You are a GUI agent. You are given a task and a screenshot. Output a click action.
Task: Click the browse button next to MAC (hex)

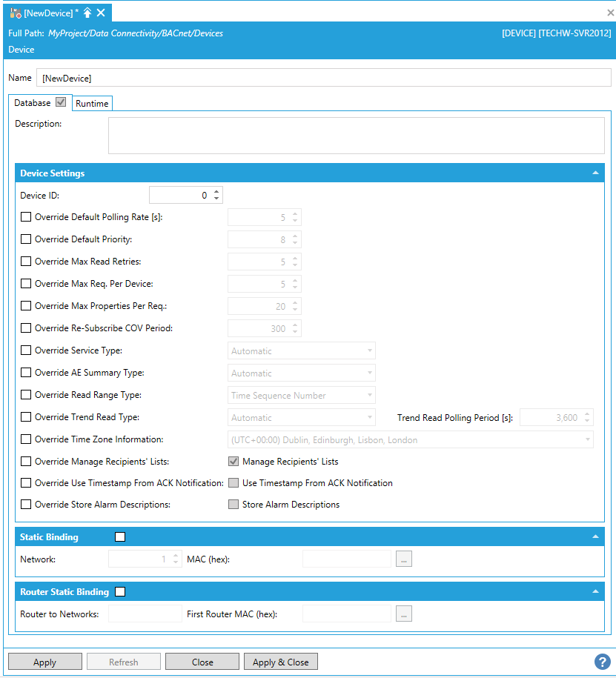(x=403, y=559)
